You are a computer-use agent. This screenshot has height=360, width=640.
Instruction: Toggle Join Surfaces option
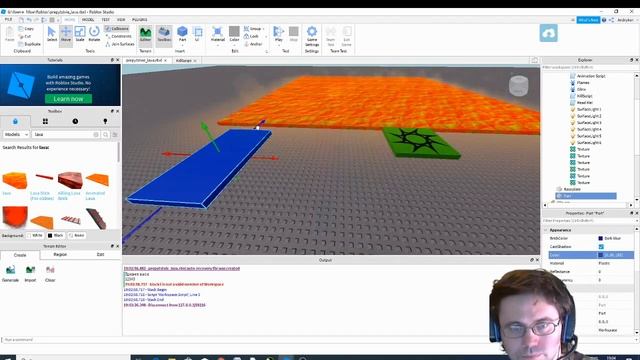(120, 44)
